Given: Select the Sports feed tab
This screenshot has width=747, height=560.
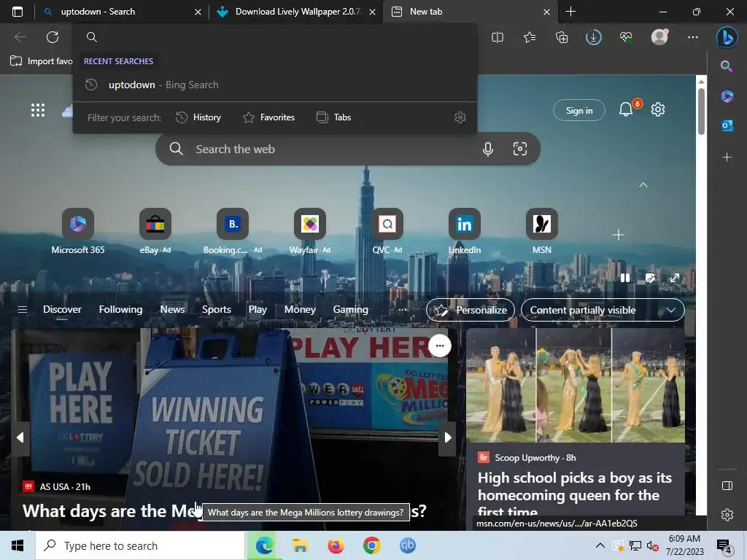Looking at the screenshot, I should coord(216,309).
